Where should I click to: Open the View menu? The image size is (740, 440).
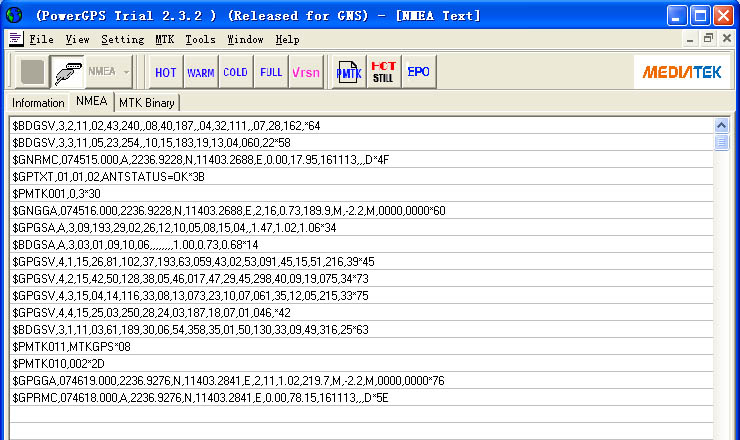tap(77, 39)
